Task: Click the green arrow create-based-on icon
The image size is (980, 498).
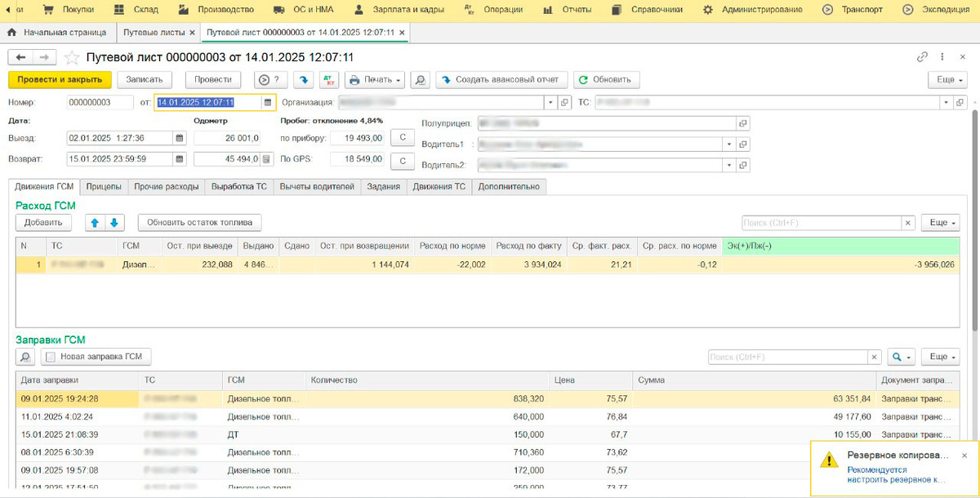Action: tap(304, 79)
